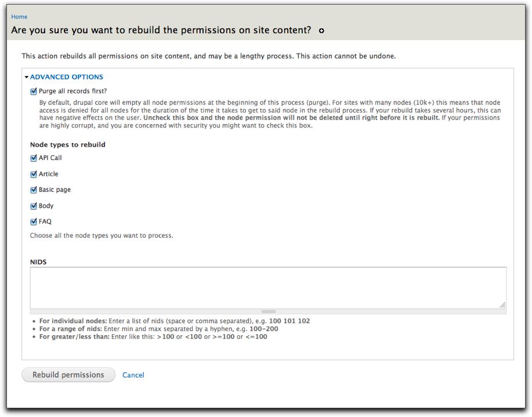
Task: Click the plus shortcut icon beside title
Action: 321,31
